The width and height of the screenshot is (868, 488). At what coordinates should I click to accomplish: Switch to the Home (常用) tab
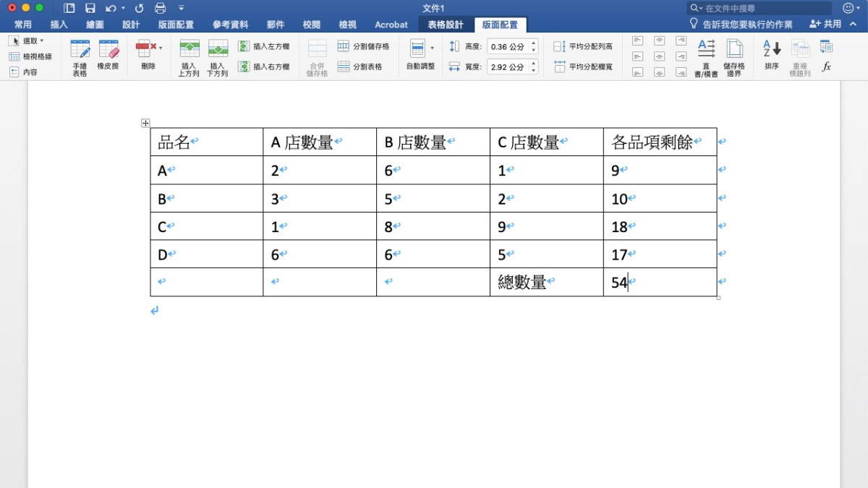tap(23, 25)
